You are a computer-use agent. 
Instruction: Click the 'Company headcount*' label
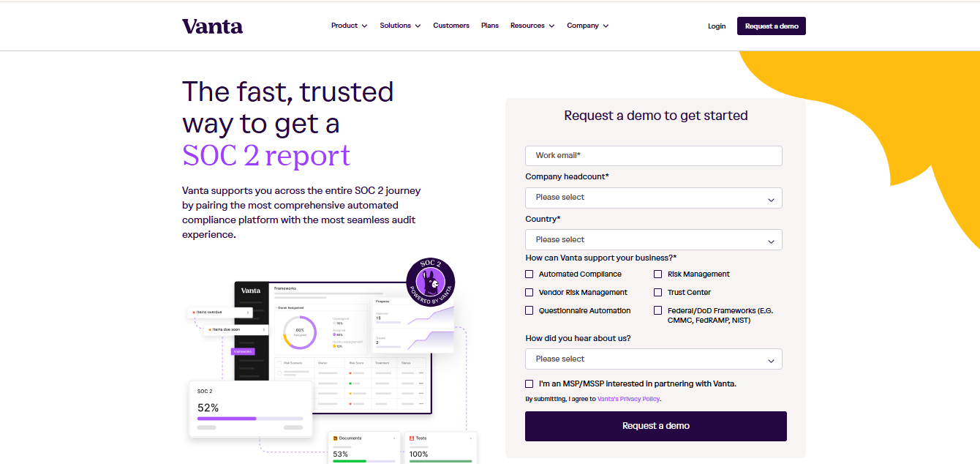coord(568,177)
